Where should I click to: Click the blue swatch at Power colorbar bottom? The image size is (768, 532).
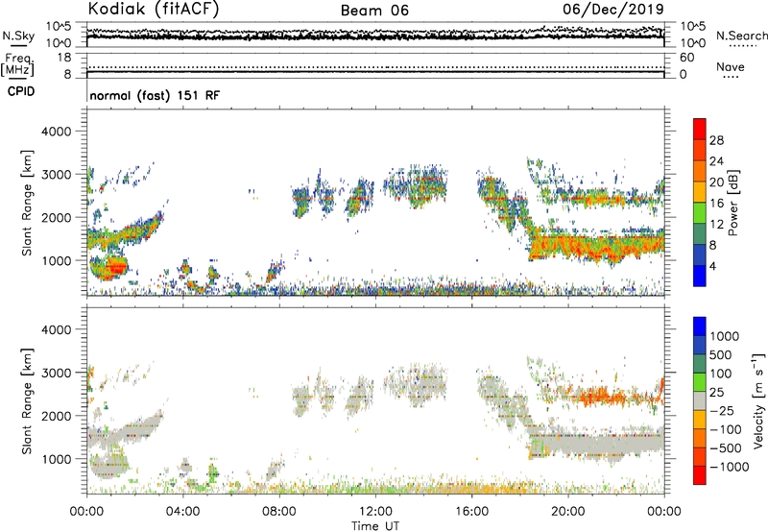point(700,276)
